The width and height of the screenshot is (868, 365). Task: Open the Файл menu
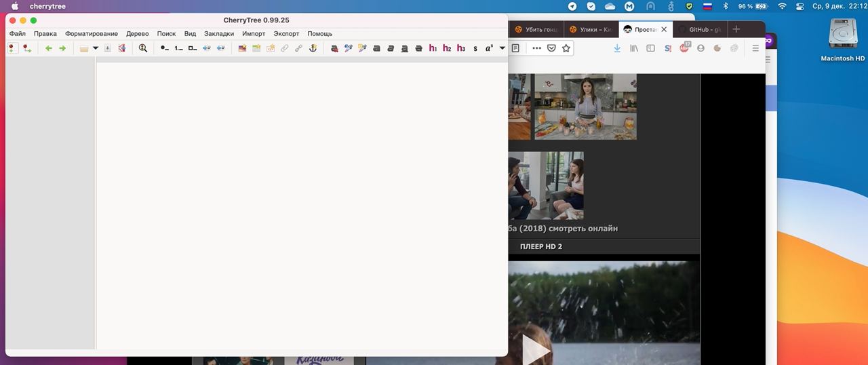(x=18, y=33)
